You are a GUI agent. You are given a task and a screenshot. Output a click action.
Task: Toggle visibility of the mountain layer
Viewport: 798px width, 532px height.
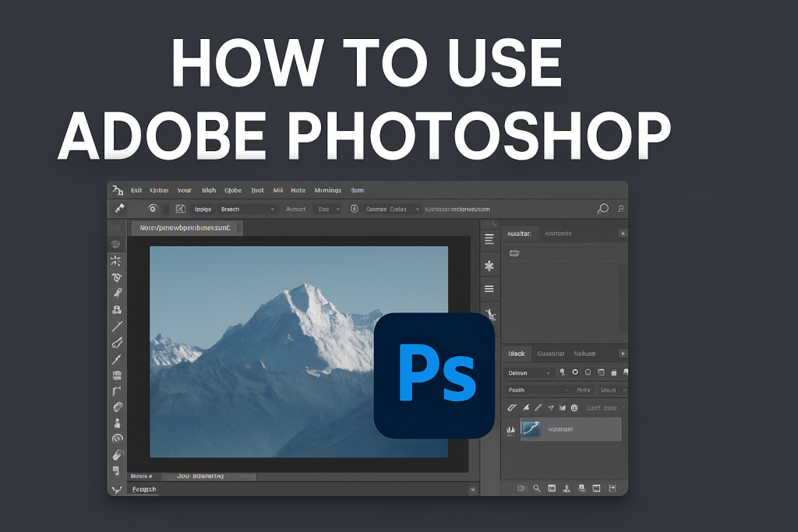(x=510, y=429)
